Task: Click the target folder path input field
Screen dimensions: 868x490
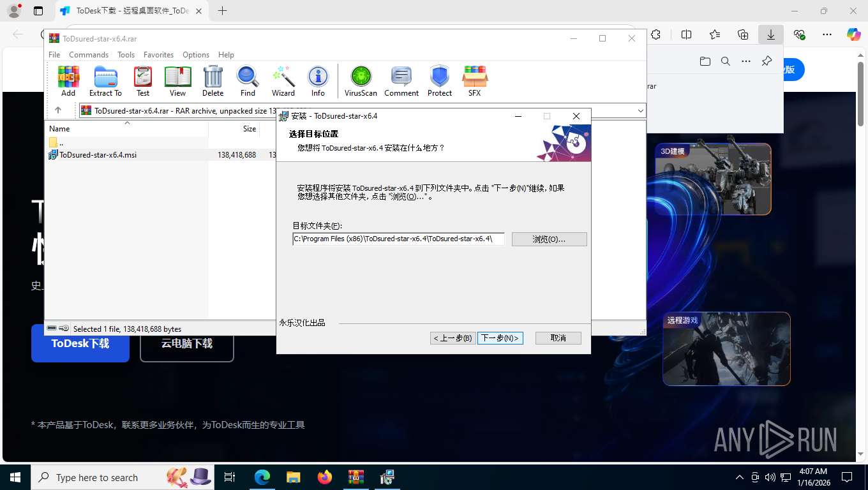Action: coord(398,239)
